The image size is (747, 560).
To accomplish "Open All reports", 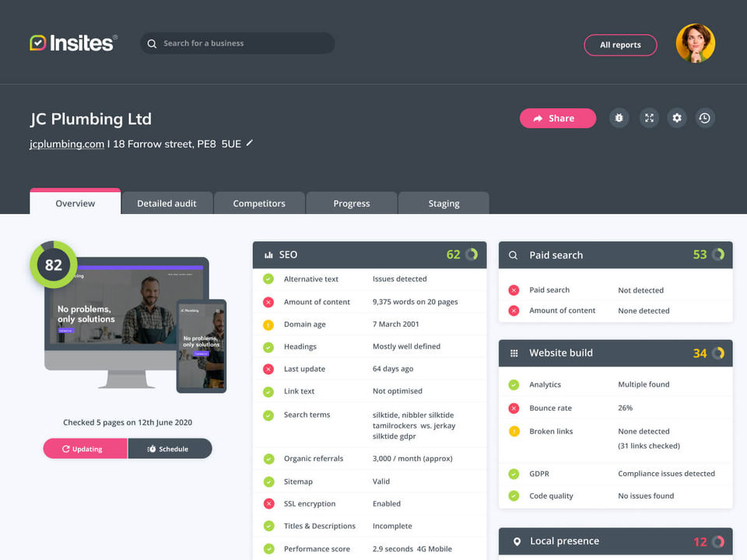I will (620, 45).
